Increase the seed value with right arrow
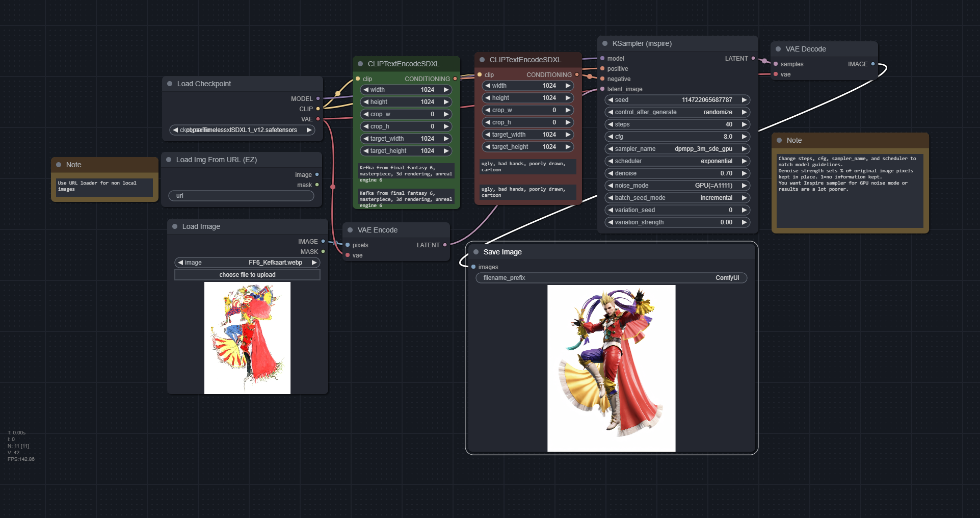This screenshot has width=980, height=518. click(744, 100)
